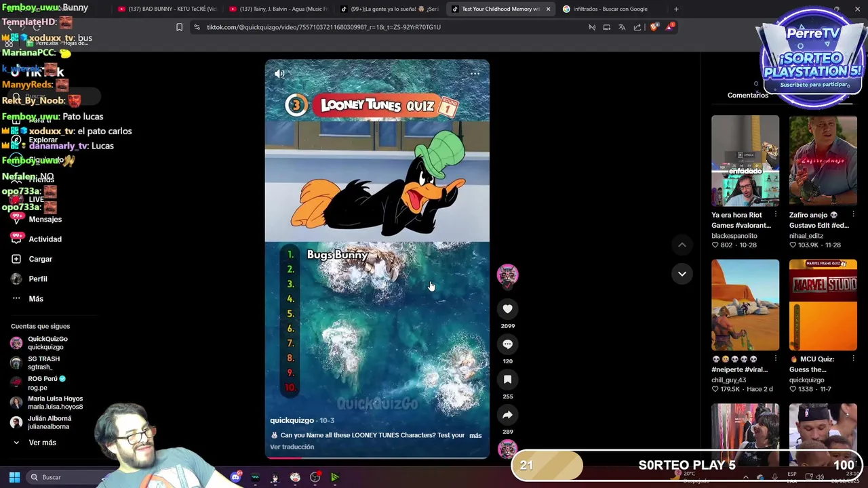Share the video via arrow icon (289)

coord(507,415)
